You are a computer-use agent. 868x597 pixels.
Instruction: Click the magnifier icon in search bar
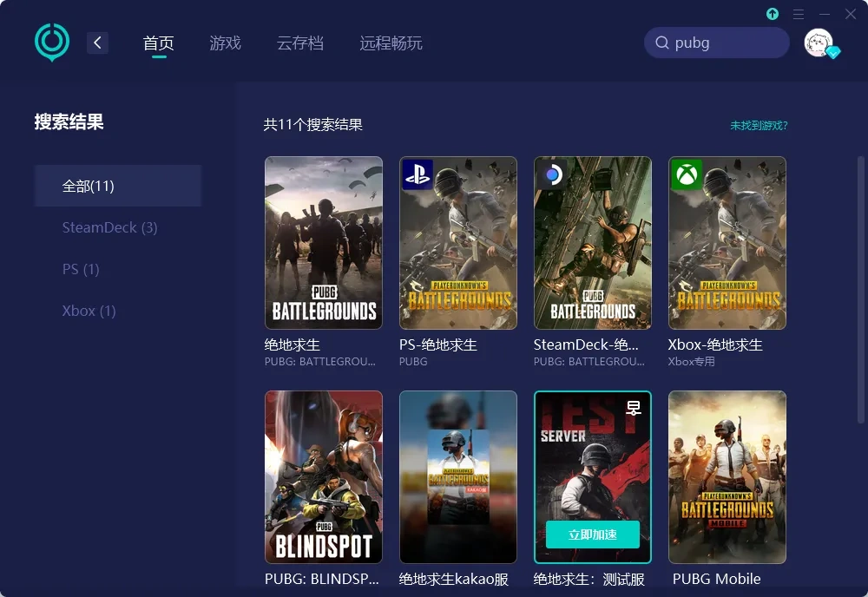pyautogui.click(x=662, y=42)
